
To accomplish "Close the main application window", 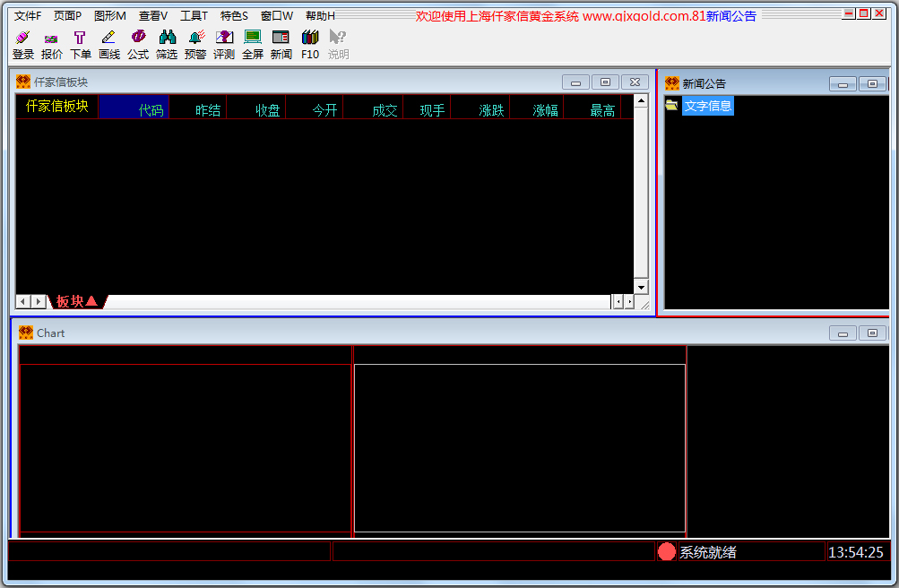I will [x=879, y=13].
